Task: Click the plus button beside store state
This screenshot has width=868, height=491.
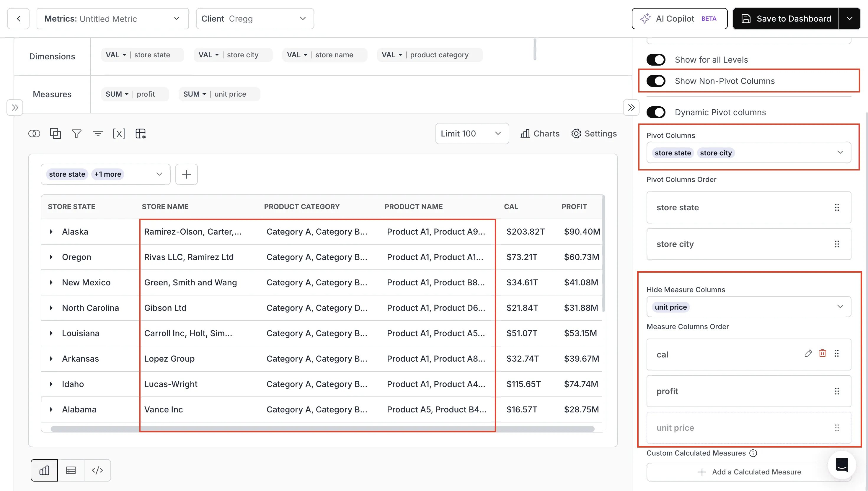Action: pos(187,174)
